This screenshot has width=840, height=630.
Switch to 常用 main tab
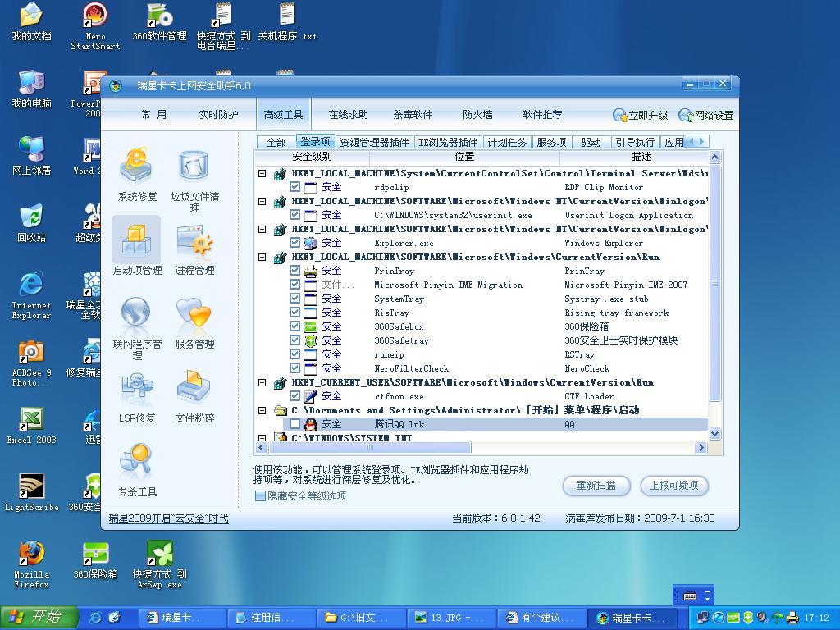coord(153,115)
